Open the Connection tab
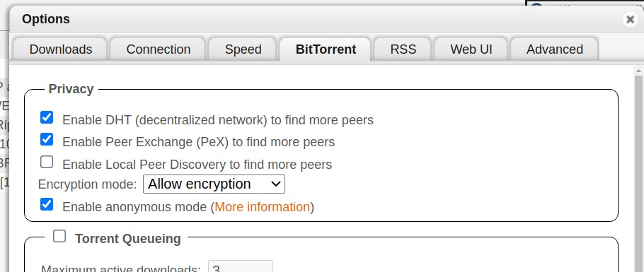The width and height of the screenshot is (644, 272). (x=158, y=49)
